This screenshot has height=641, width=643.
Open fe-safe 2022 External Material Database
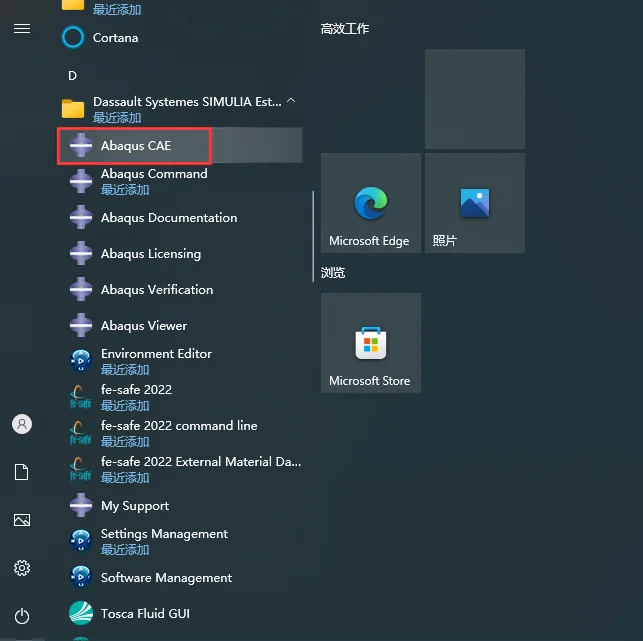coord(180,470)
